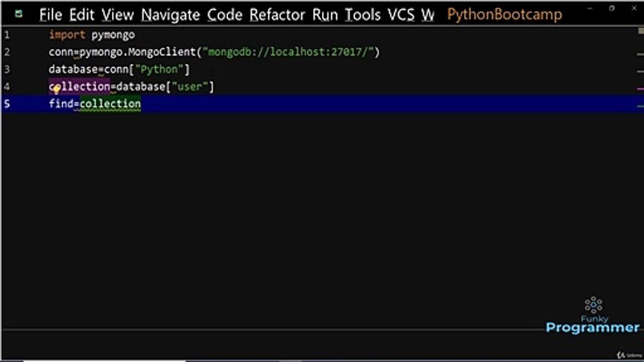Click line number 3 in the gutter

7,69
